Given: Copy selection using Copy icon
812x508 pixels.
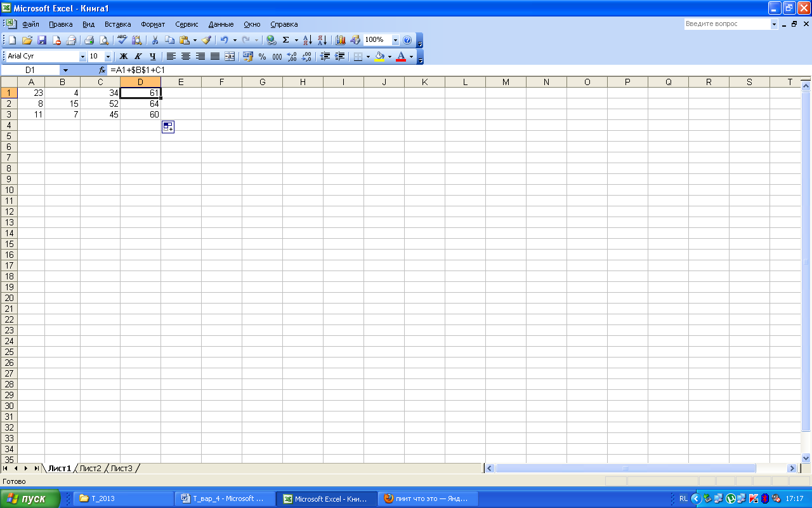Looking at the screenshot, I should 169,40.
